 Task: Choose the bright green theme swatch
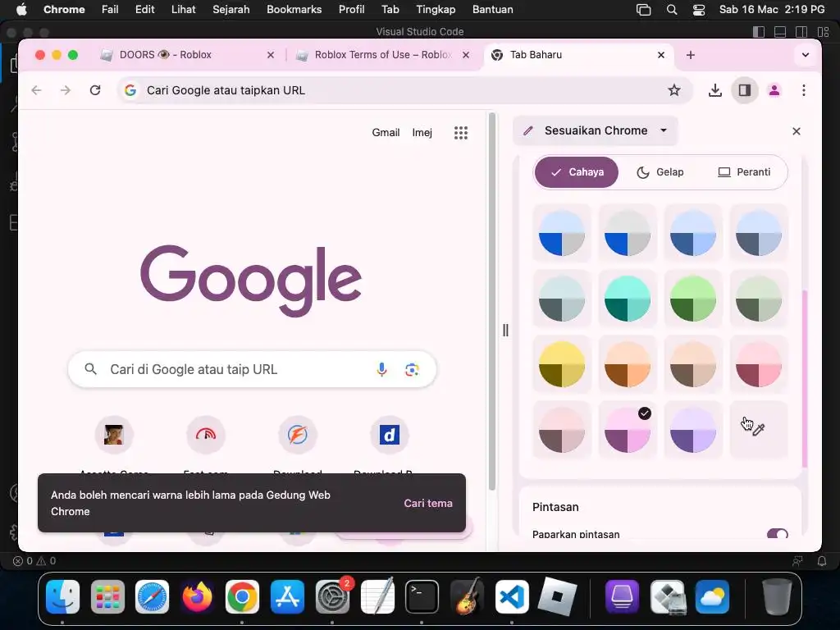692,299
